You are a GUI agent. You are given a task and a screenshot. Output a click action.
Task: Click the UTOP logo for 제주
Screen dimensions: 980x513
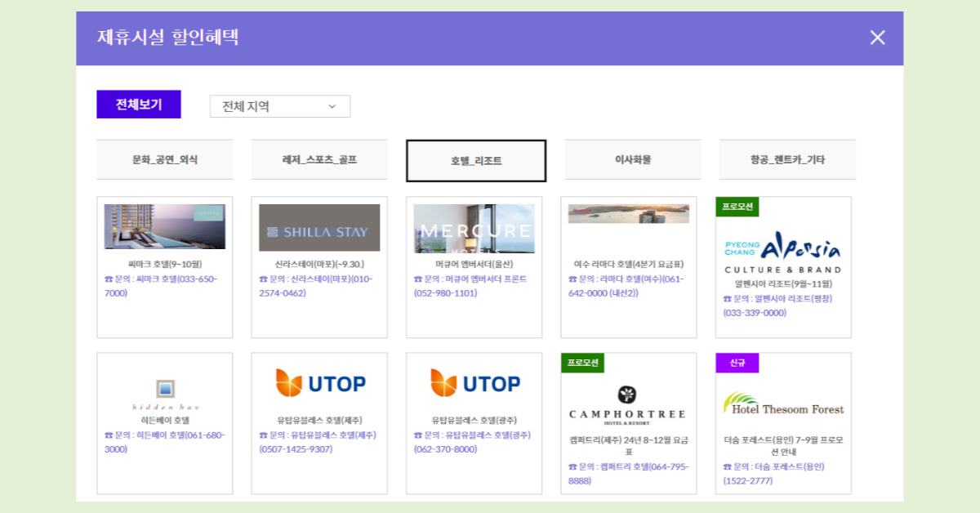[319, 383]
